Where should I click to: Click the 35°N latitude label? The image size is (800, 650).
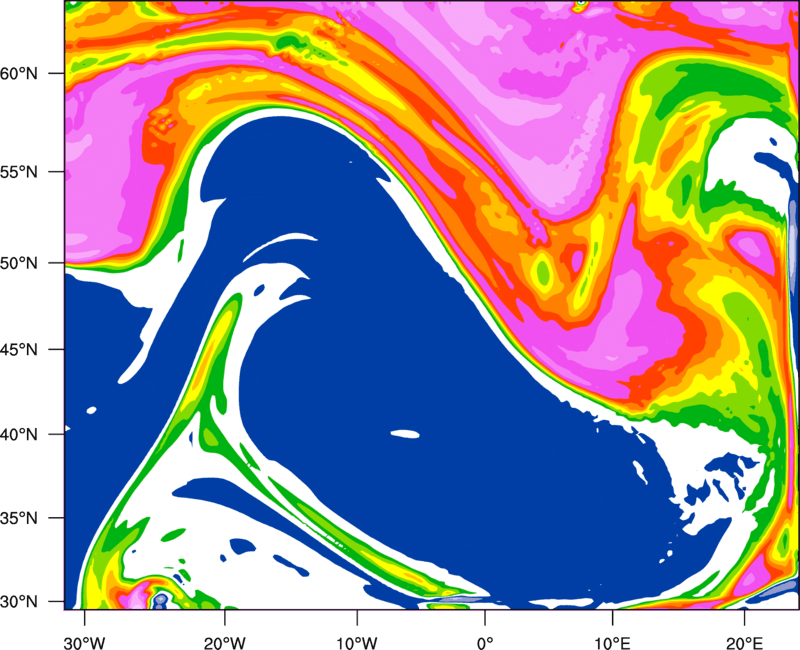click(19, 518)
